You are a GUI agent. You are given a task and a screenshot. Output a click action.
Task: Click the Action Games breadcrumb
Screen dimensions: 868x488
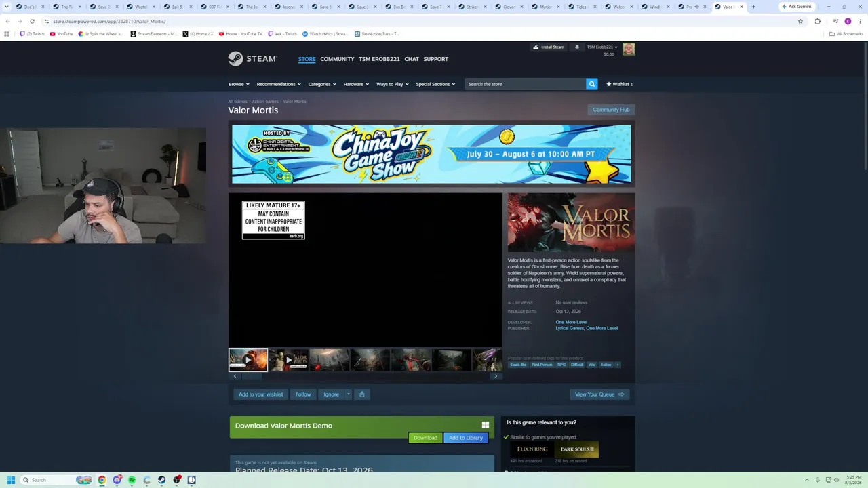pos(265,102)
